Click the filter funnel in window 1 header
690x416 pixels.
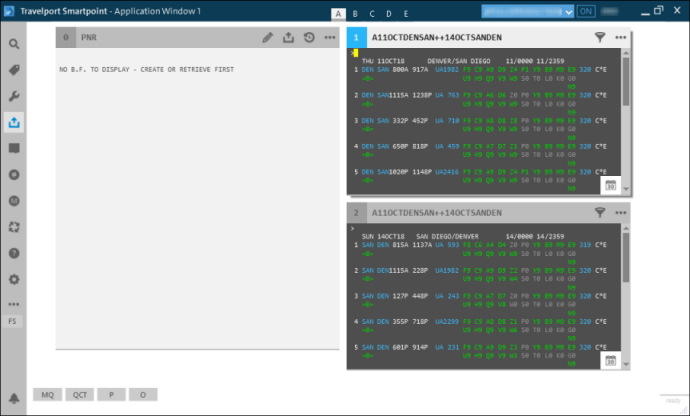point(600,38)
